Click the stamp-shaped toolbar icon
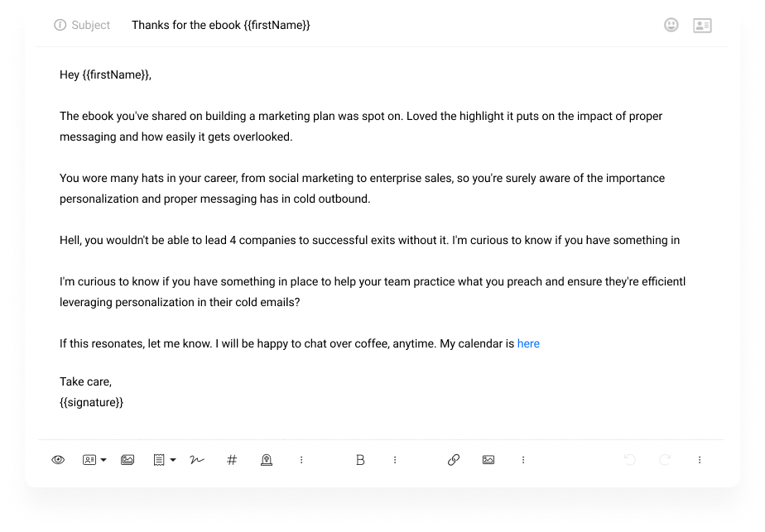Image resolution: width=765 pixels, height=532 pixels. [x=267, y=460]
